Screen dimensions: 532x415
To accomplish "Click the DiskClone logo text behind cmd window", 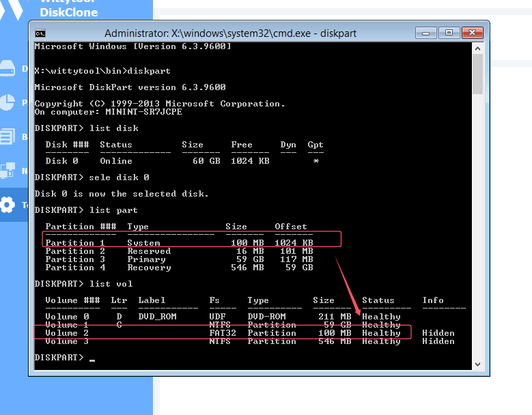I will pyautogui.click(x=69, y=12).
